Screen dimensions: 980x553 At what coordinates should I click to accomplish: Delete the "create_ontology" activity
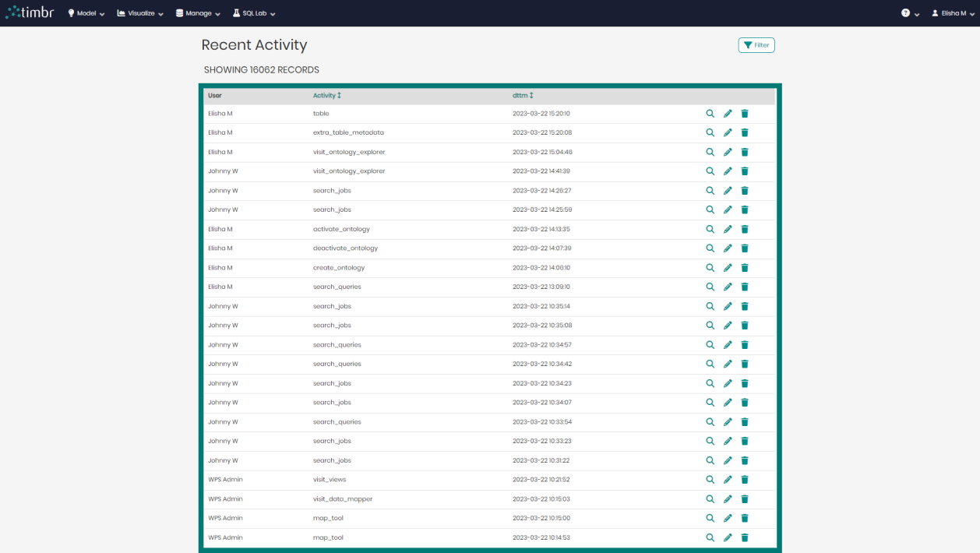coord(745,267)
